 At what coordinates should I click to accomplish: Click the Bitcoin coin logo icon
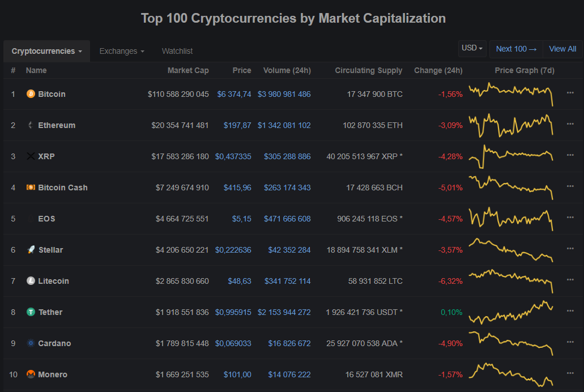pyautogui.click(x=31, y=94)
